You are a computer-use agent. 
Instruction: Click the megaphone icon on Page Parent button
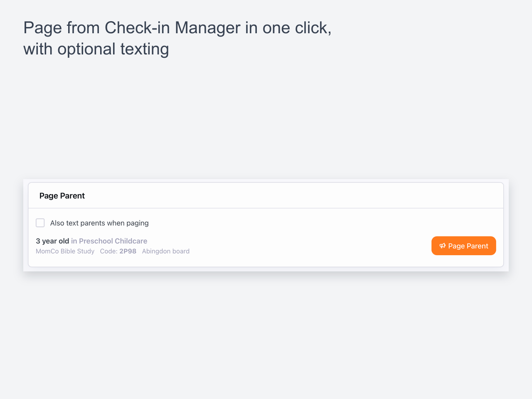(443, 246)
